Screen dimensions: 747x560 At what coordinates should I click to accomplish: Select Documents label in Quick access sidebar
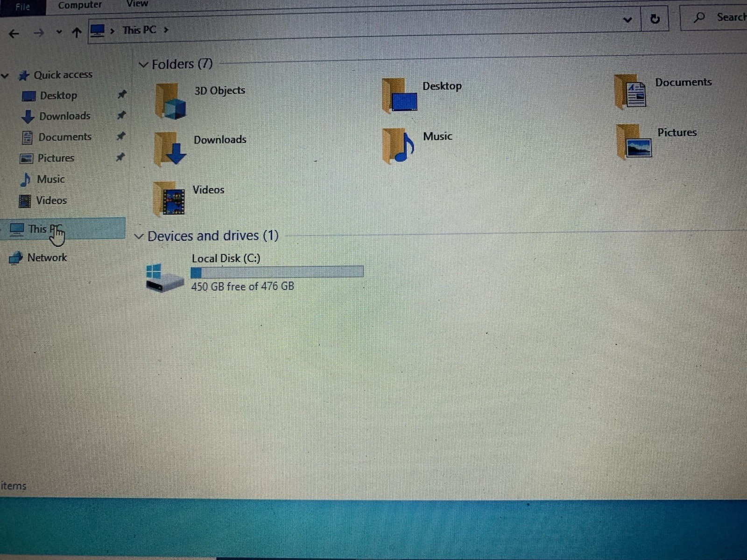pyautogui.click(x=65, y=137)
